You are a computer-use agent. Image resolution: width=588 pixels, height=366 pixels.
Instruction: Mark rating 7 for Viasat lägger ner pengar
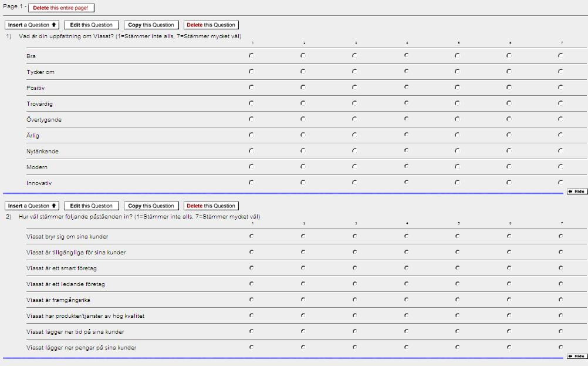[560, 347]
